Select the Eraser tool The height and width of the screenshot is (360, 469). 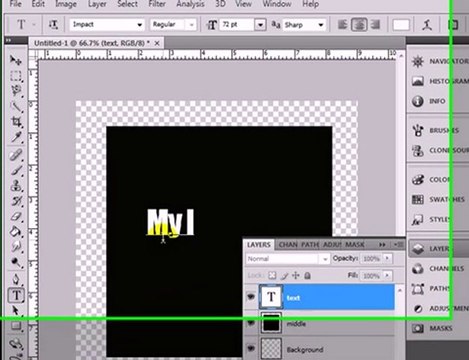click(15, 216)
